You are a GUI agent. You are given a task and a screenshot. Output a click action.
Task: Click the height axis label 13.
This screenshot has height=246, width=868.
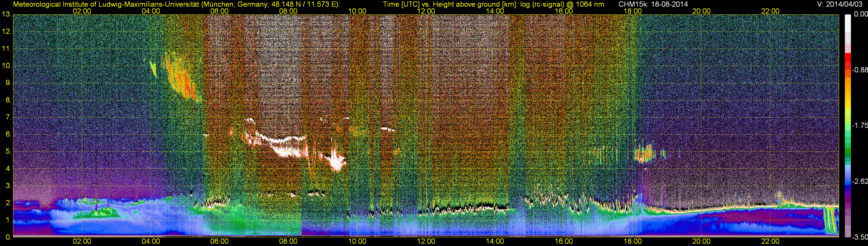click(6, 14)
